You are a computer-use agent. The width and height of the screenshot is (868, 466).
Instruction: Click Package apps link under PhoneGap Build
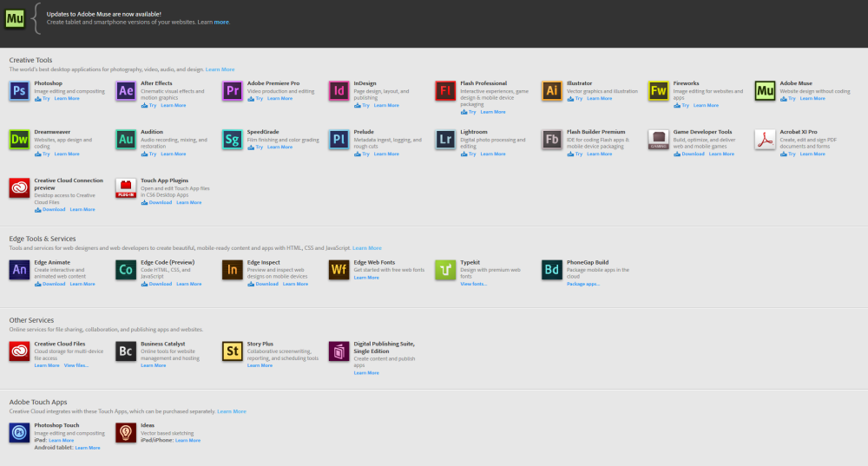pos(583,284)
